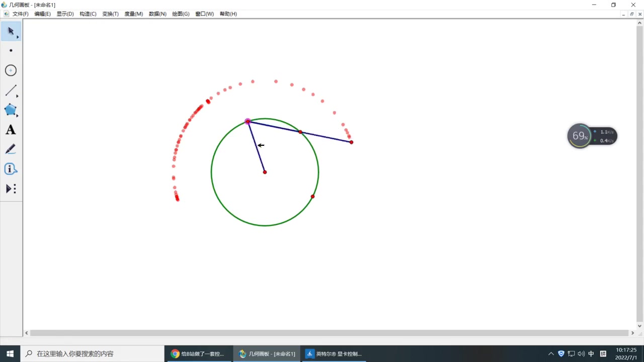Open the 构造(C) menu
This screenshot has width=644, height=362.
pyautogui.click(x=88, y=14)
